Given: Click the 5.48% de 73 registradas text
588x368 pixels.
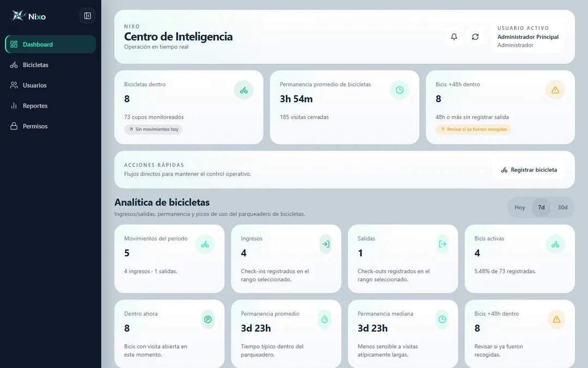Looking at the screenshot, I should pos(505,271).
